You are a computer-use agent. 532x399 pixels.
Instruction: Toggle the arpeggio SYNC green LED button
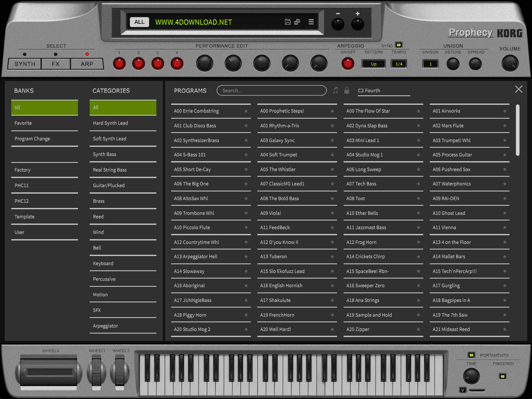(399, 45)
